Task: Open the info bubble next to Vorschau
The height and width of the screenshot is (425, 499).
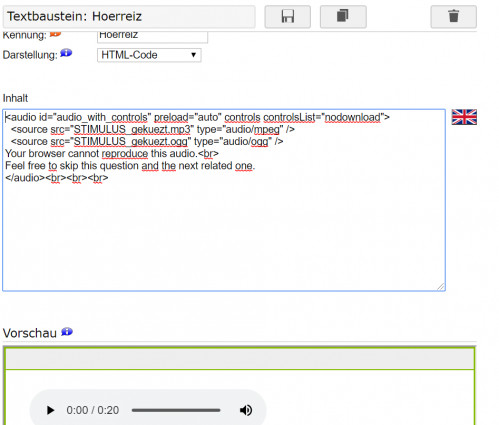Action: (x=67, y=332)
